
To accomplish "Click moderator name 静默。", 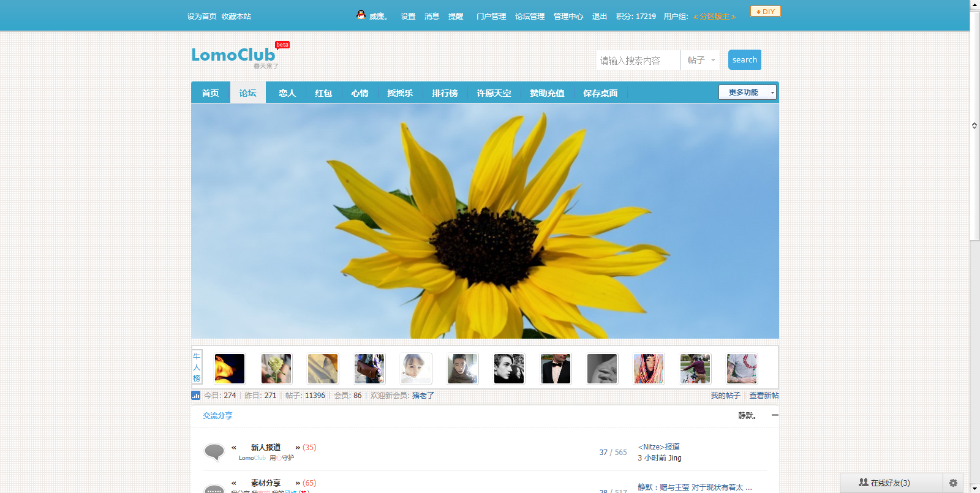I will coord(747,416).
